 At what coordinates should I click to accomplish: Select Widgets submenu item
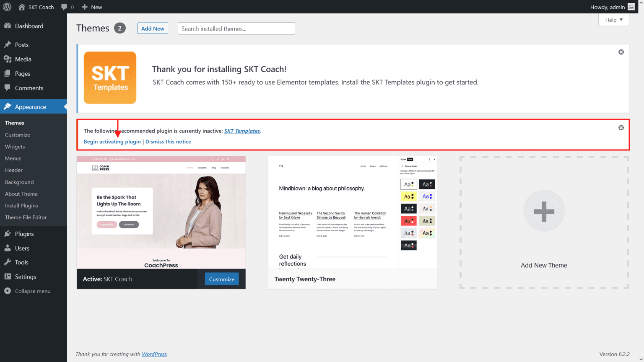(x=15, y=147)
